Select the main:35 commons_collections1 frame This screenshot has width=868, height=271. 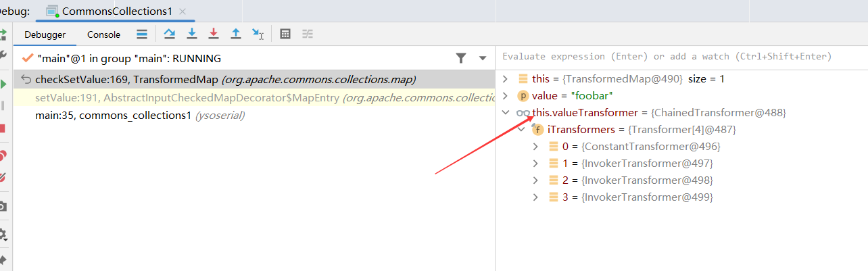(254, 116)
